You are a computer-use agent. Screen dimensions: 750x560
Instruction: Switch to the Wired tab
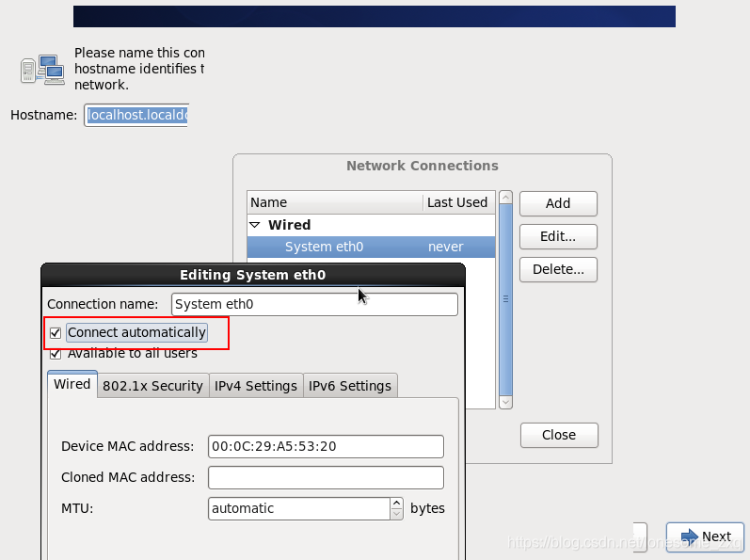[72, 384]
